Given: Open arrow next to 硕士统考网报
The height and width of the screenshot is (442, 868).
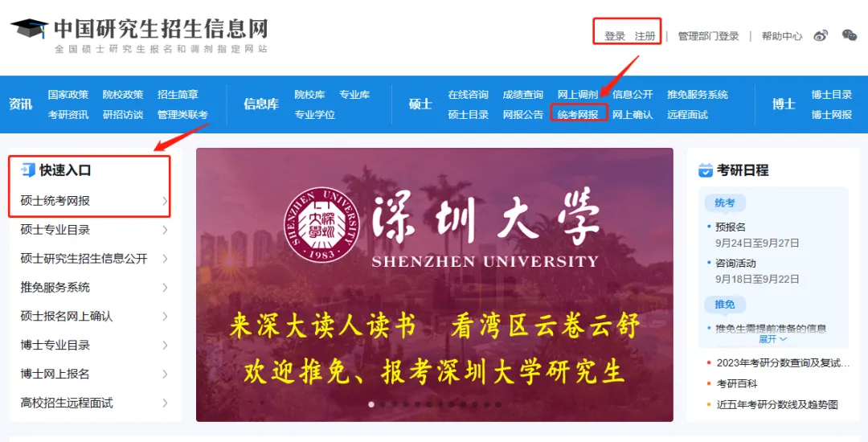Looking at the screenshot, I should (x=165, y=201).
